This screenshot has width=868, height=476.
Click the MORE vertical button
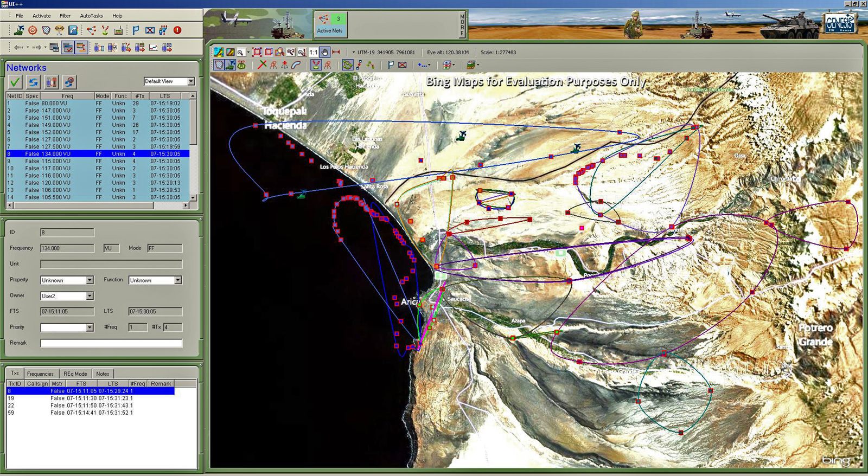[462, 24]
